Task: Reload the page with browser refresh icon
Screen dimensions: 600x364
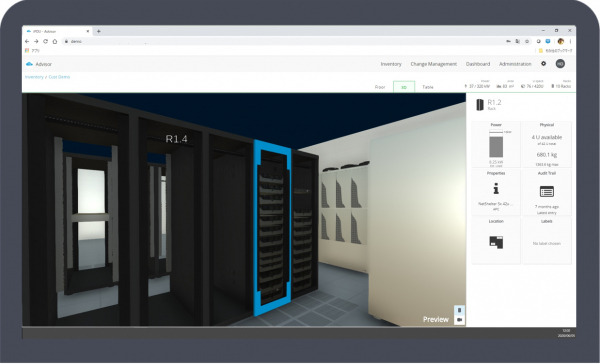Action: (45, 41)
